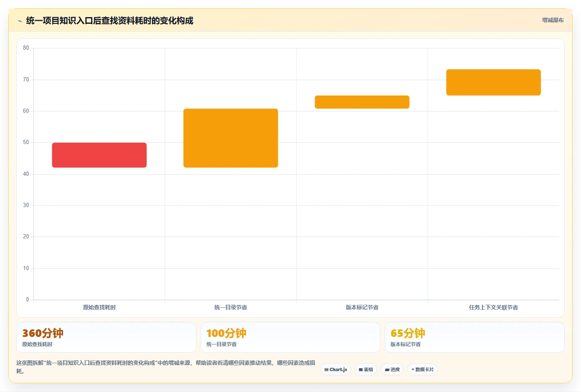Click the card caption 原始查找耗时 under 360分钟
The image size is (581, 392).
click(37, 344)
